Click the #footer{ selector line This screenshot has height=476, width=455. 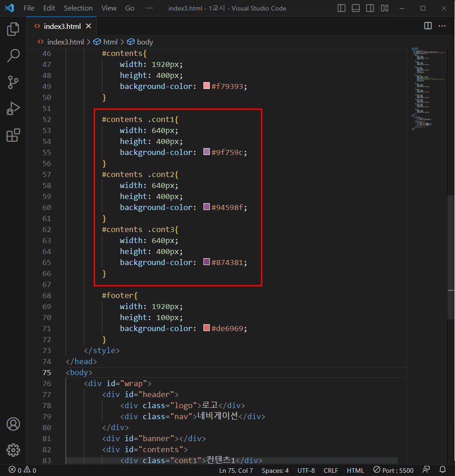coord(120,295)
